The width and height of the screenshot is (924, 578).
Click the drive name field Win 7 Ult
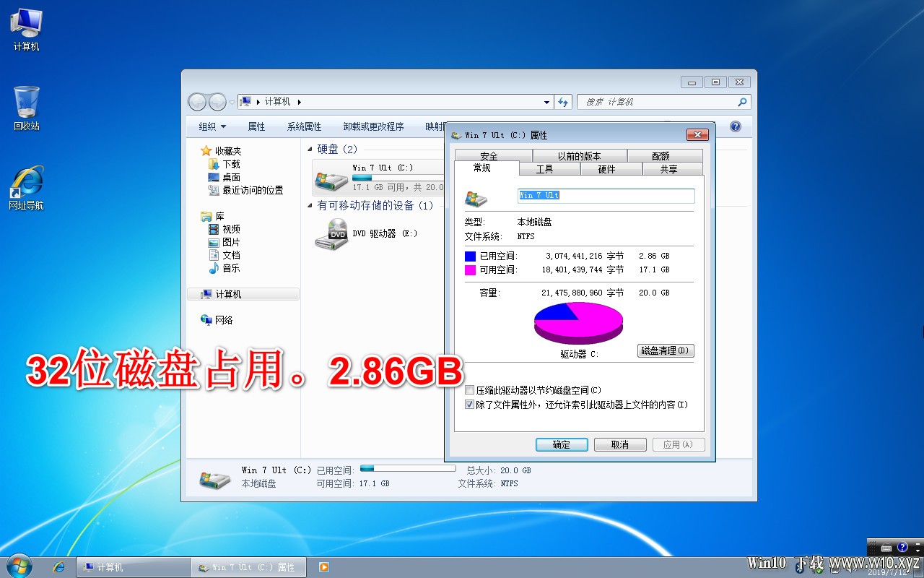606,196
